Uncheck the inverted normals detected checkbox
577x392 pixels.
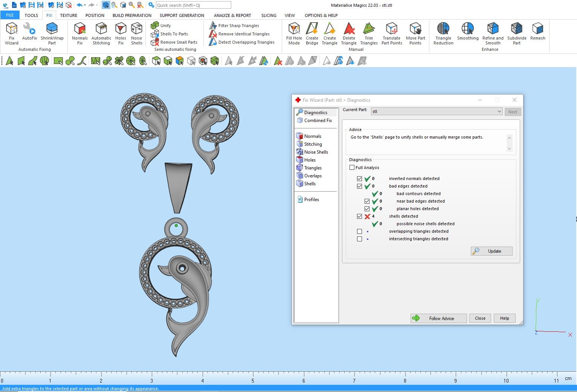359,179
